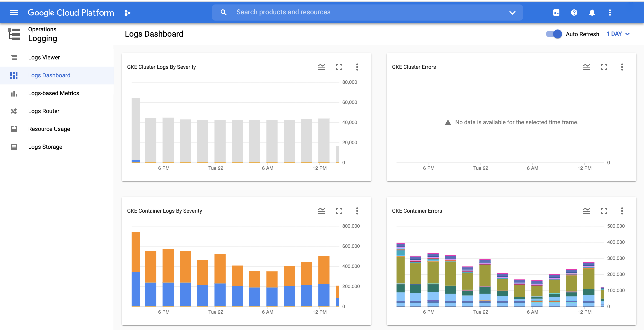Open the help question mark icon
Screen dimensions: 644x330
point(574,13)
